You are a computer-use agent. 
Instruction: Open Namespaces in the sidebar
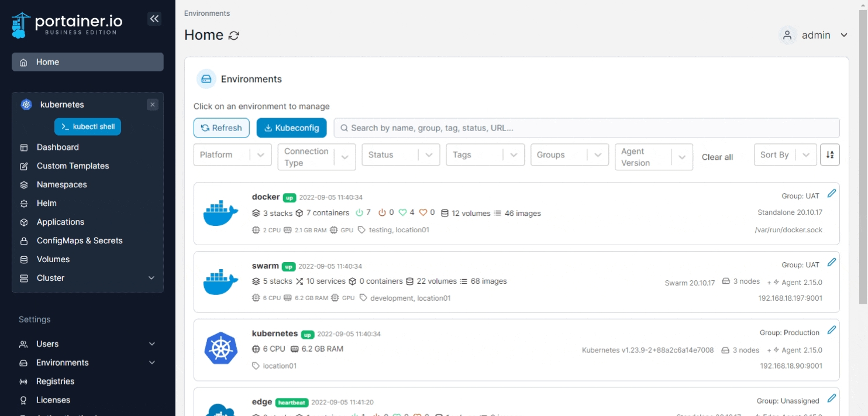pyautogui.click(x=61, y=184)
